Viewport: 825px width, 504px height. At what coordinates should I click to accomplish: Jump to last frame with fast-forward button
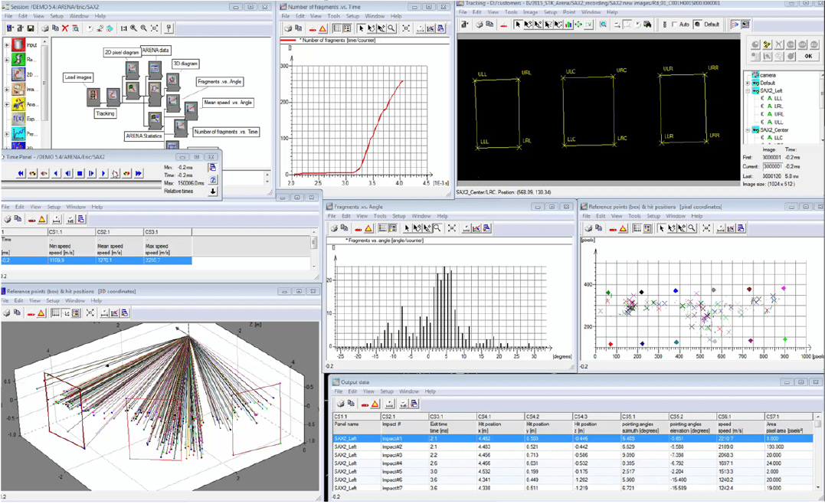pyautogui.click(x=139, y=173)
